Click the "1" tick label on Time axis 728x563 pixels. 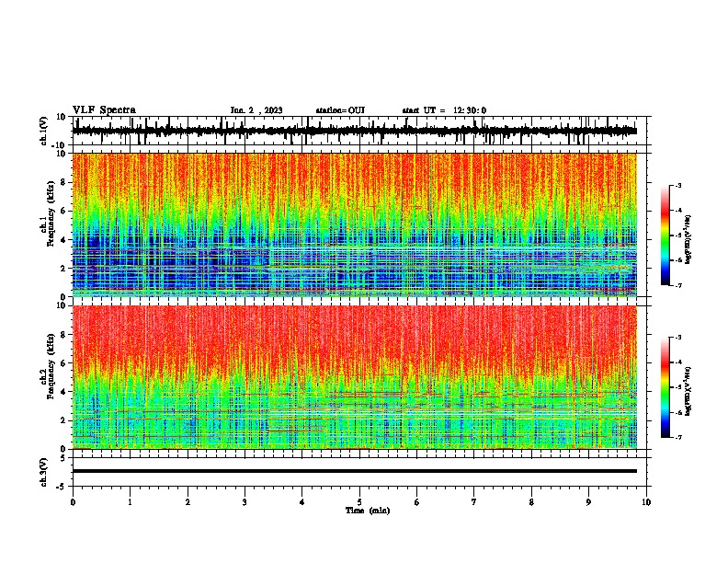click(x=130, y=502)
